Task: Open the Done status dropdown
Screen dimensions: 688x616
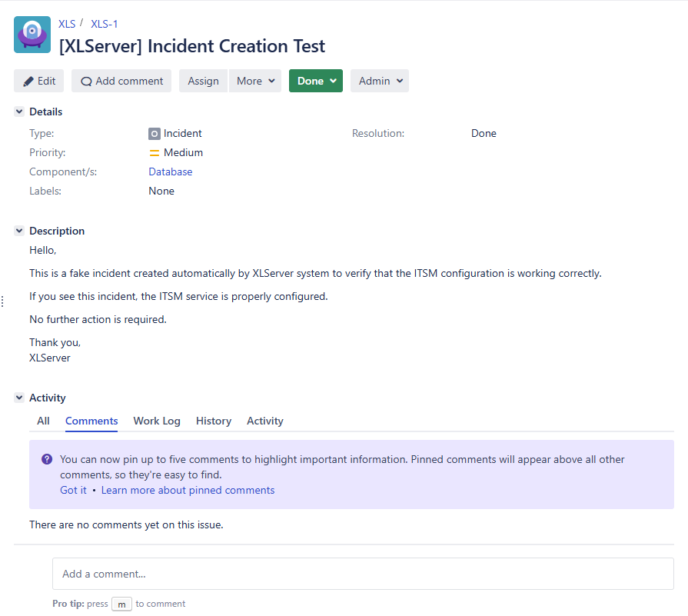Action: pyautogui.click(x=315, y=80)
